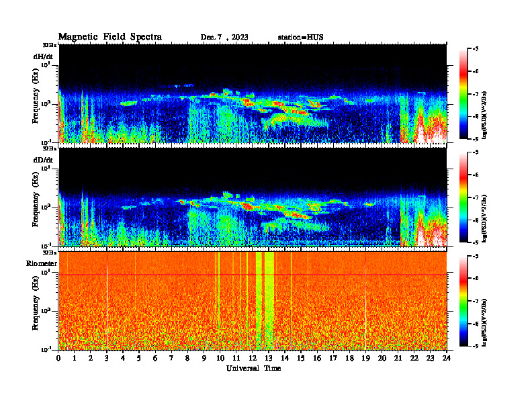Click the Riometer spectrogram plot area
Screen dimensions: 532x411
click(253, 301)
